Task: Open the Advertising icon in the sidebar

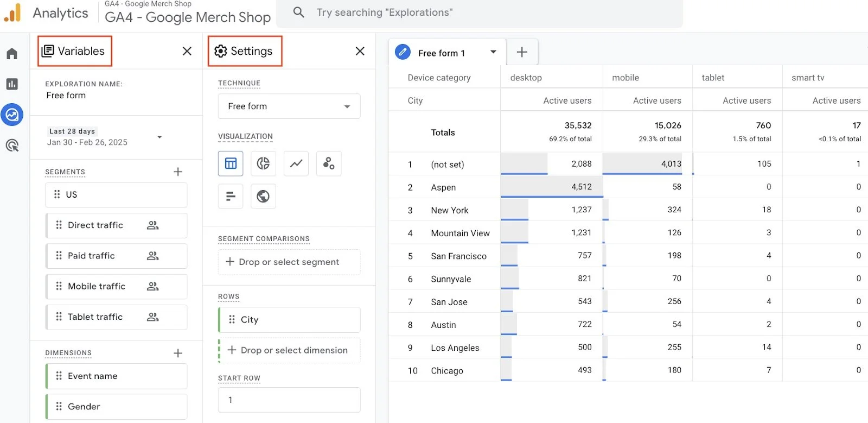Action: pyautogui.click(x=12, y=145)
